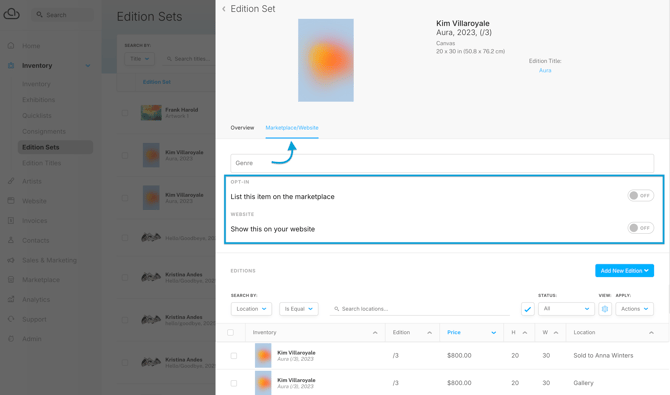670x395 pixels.
Task: Open the Title search-by dropdown
Action: (139, 59)
